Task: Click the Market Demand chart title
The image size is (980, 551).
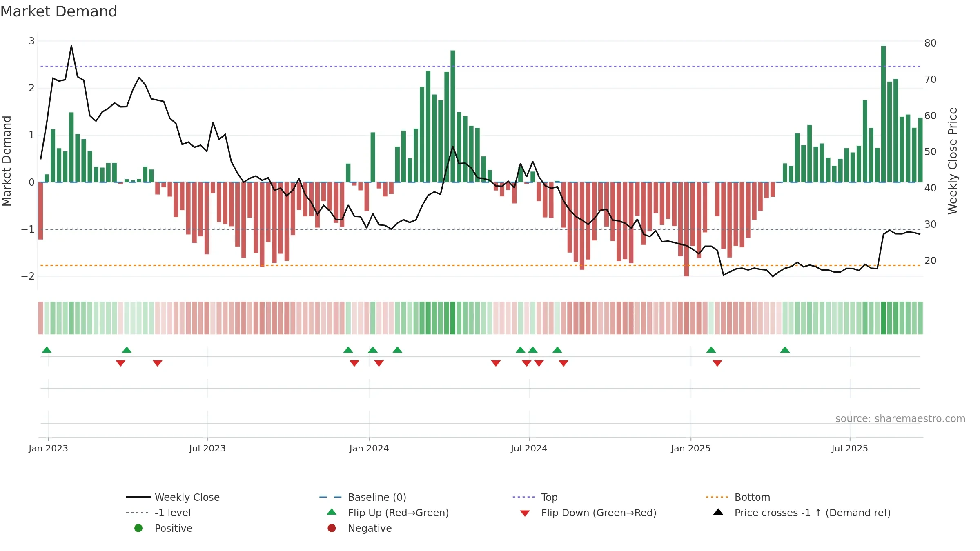Action: 59,11
